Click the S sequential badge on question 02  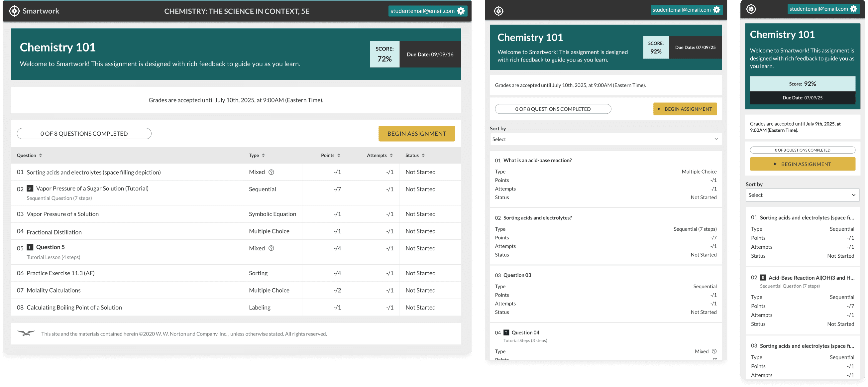[x=30, y=189]
